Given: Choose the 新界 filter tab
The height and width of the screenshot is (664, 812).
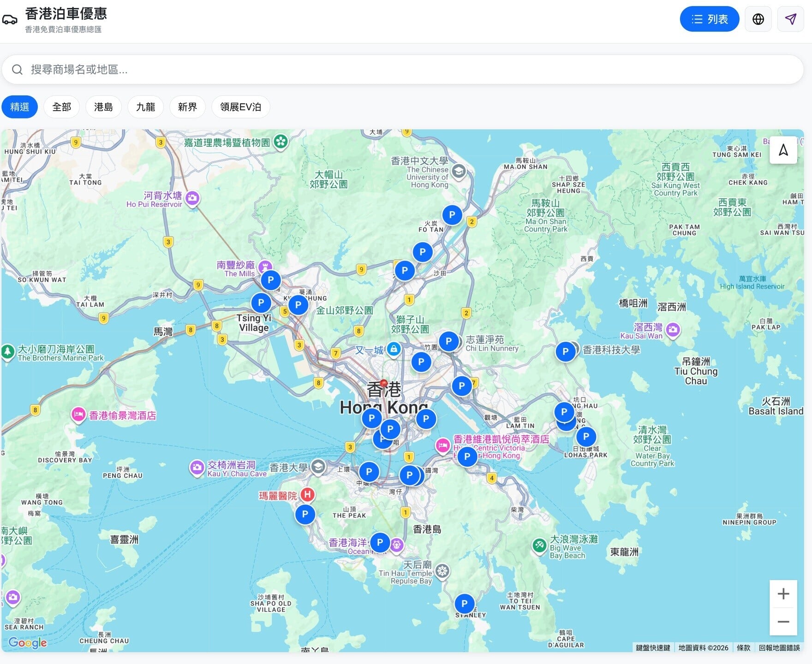Looking at the screenshot, I should point(187,107).
